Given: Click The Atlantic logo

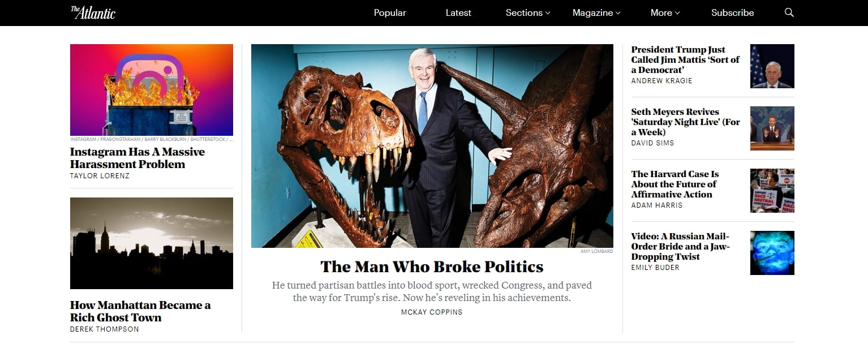Looking at the screenshot, I should point(93,12).
